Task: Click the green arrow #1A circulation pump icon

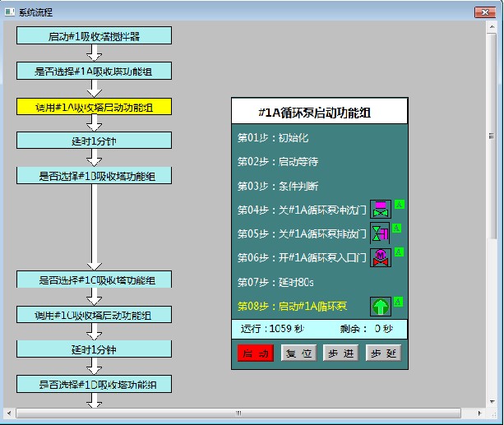Action: pos(380,307)
